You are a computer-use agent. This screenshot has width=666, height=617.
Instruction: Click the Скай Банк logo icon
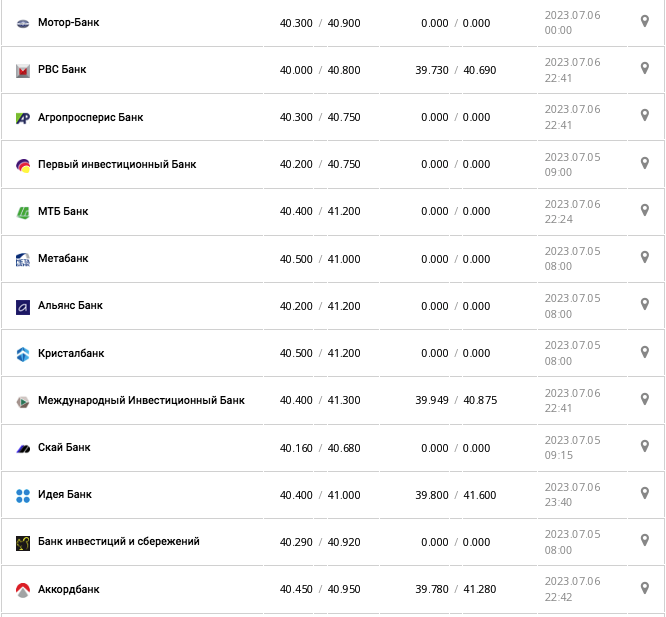pos(23,448)
